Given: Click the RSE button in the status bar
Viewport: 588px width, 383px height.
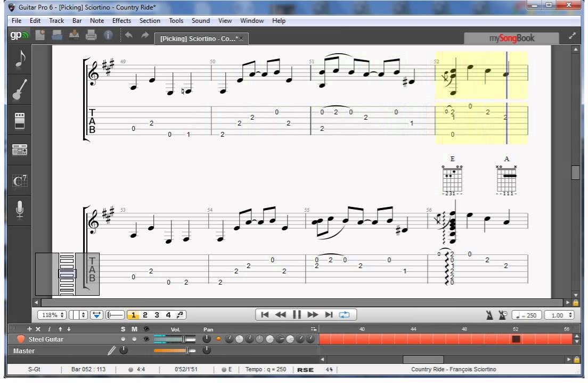Looking at the screenshot, I should coord(305,370).
